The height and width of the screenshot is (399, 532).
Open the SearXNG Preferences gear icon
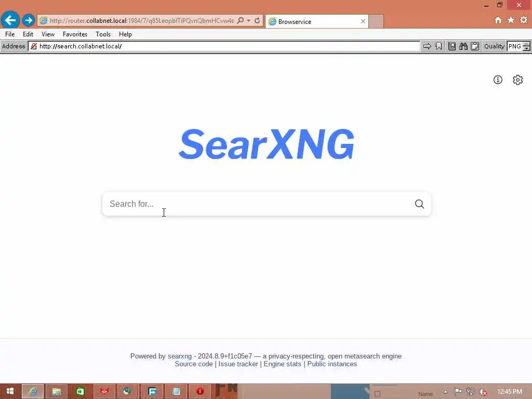518,79
